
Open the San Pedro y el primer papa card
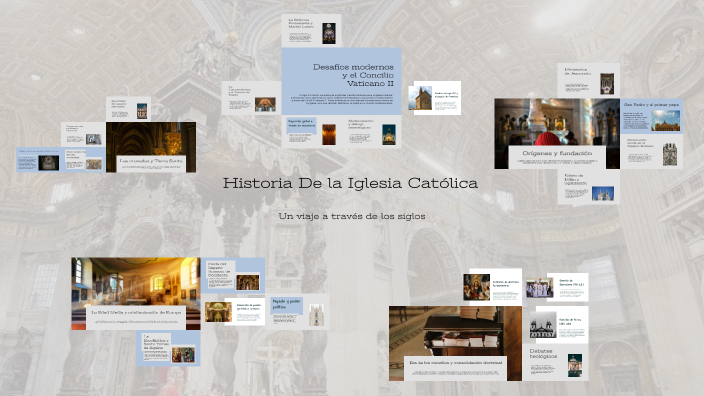tap(651, 116)
